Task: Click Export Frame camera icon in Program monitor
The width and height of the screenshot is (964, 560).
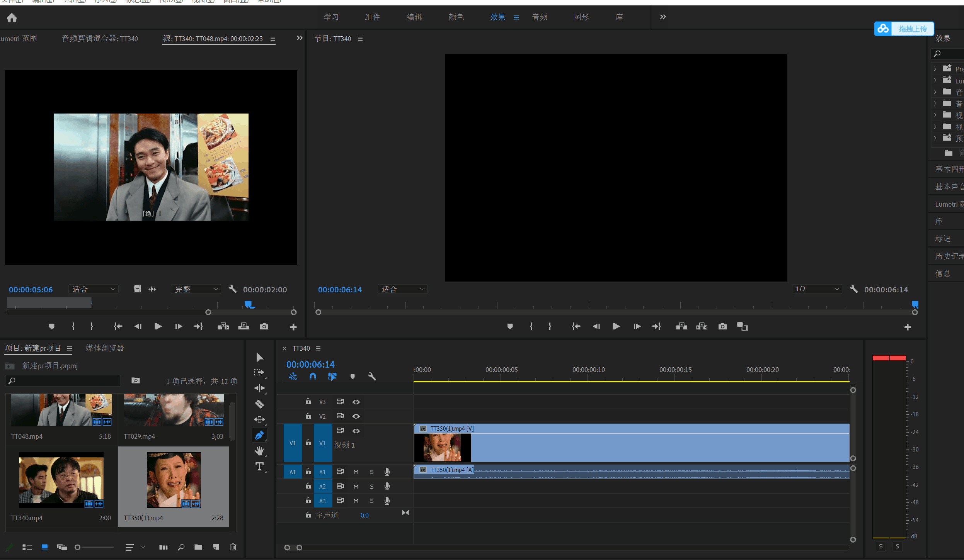Action: (x=722, y=326)
